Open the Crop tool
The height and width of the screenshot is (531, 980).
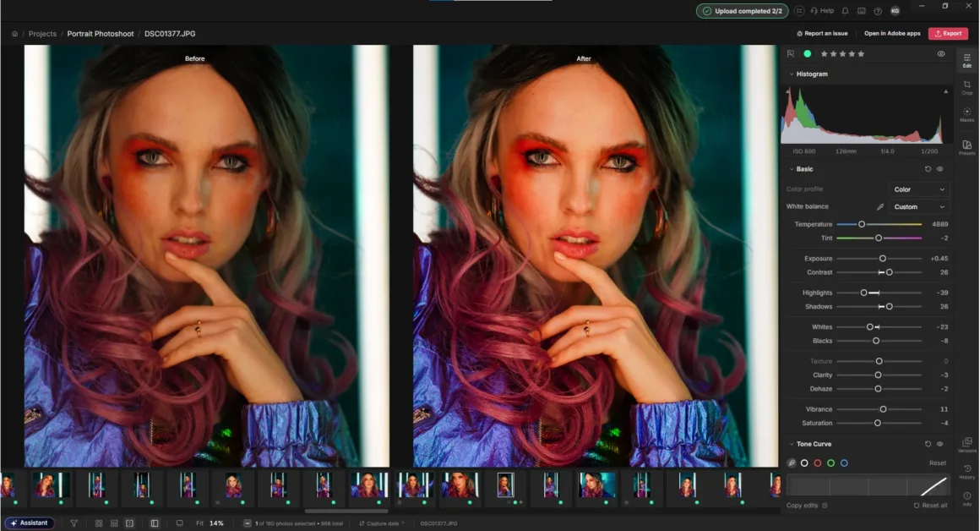point(966,88)
